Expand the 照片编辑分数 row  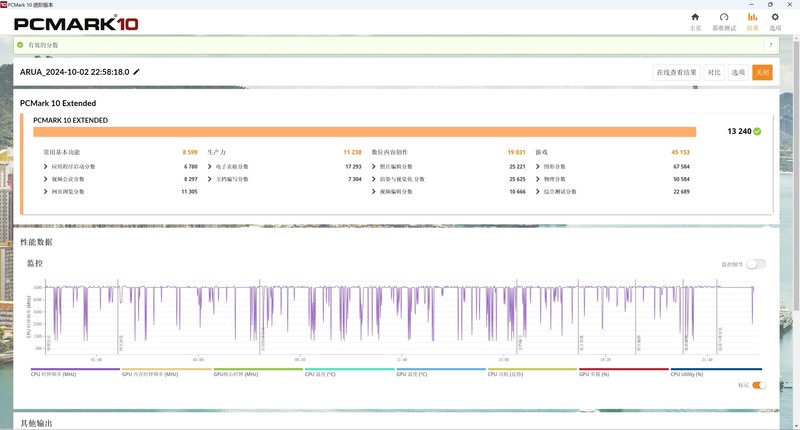point(373,167)
